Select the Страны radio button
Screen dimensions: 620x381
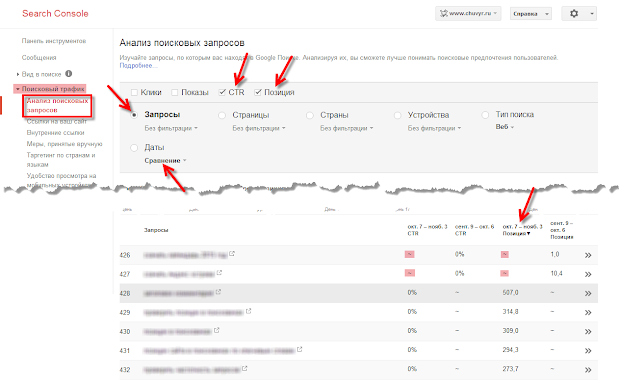310,115
